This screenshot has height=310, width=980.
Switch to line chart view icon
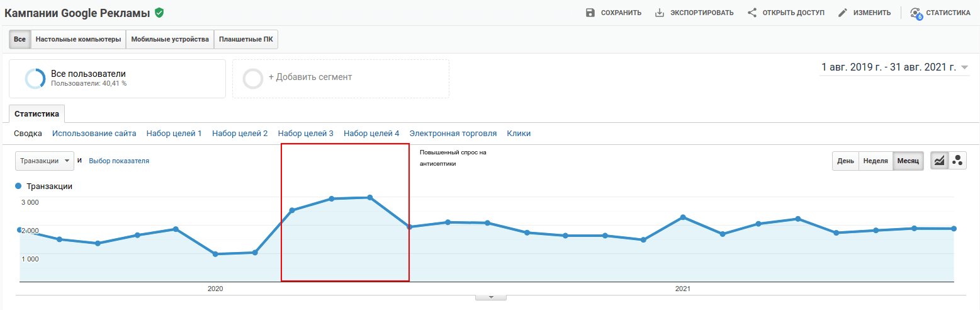(939, 161)
